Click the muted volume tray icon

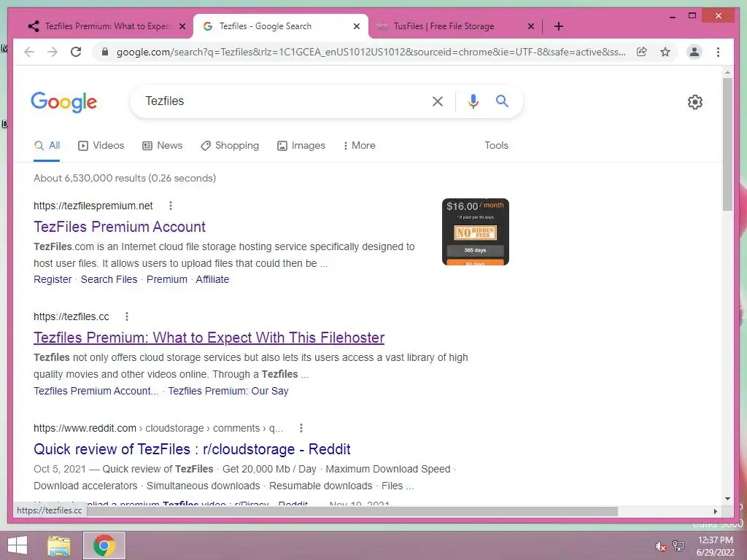pyautogui.click(x=660, y=546)
